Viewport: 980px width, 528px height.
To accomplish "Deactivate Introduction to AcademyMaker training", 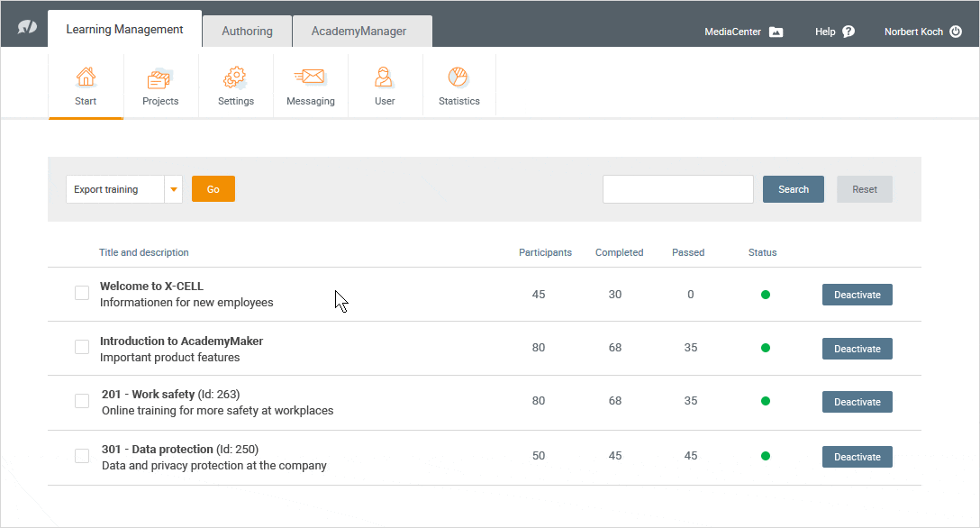I will [x=857, y=349].
